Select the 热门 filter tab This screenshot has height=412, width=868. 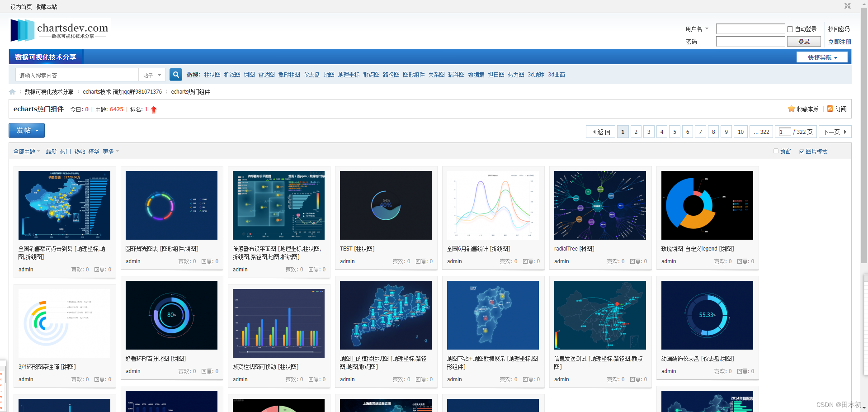tap(66, 152)
